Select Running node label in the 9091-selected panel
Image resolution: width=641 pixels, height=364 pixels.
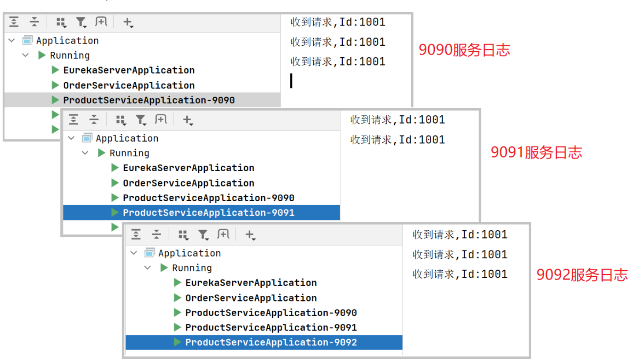[x=130, y=153]
